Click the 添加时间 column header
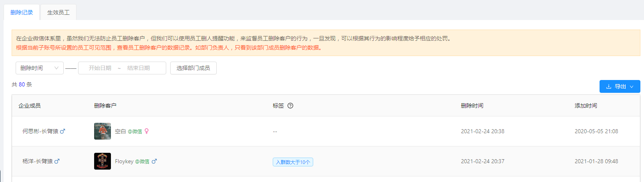Screen dimensions: 644x182 point(586,106)
